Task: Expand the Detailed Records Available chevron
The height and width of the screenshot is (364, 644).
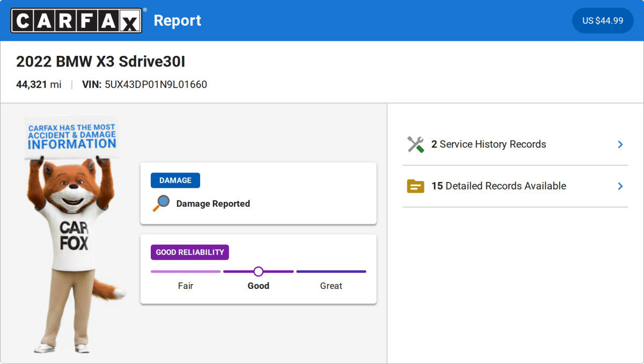Action: pos(620,186)
